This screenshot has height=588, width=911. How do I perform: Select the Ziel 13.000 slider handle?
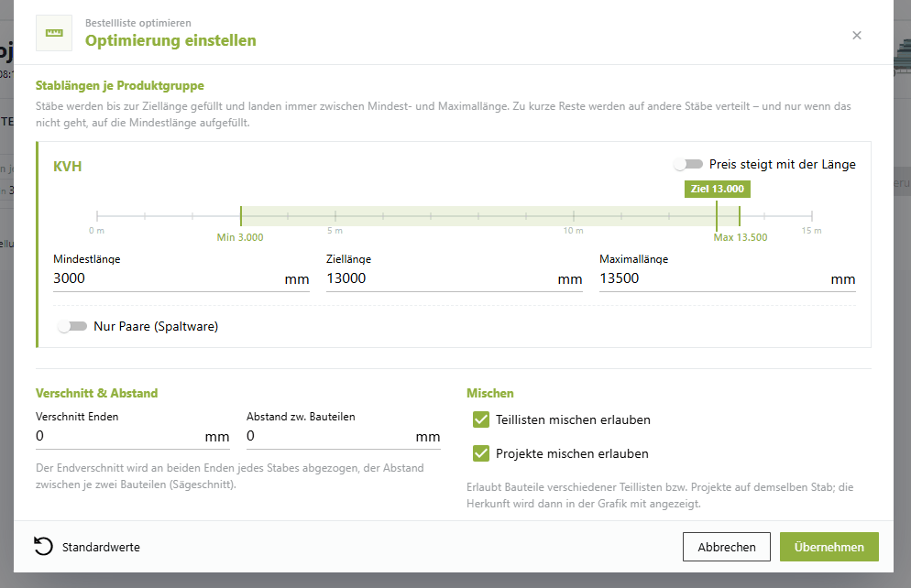pos(717,216)
